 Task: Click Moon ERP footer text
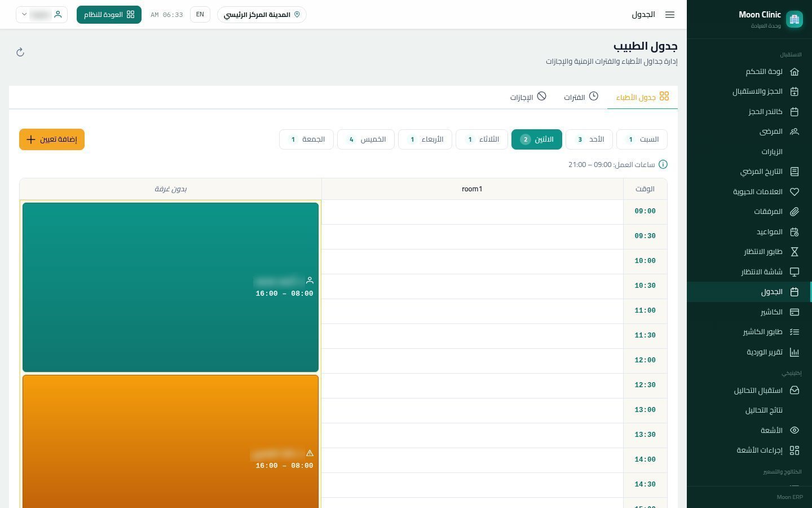tap(789, 497)
